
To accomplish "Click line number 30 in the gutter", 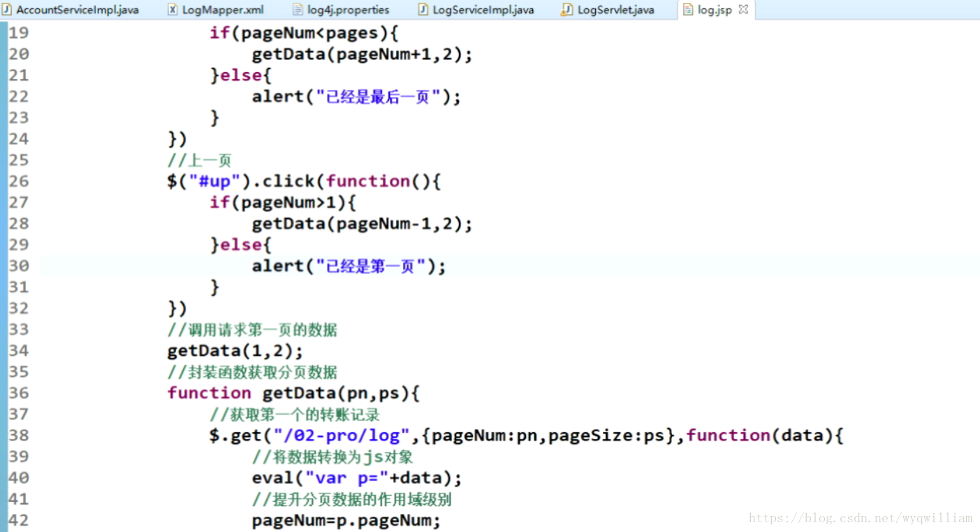I will click(x=19, y=266).
